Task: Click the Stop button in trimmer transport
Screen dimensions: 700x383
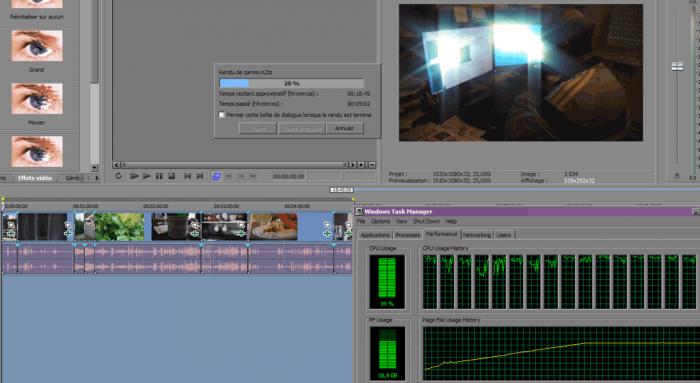Action: [x=171, y=176]
